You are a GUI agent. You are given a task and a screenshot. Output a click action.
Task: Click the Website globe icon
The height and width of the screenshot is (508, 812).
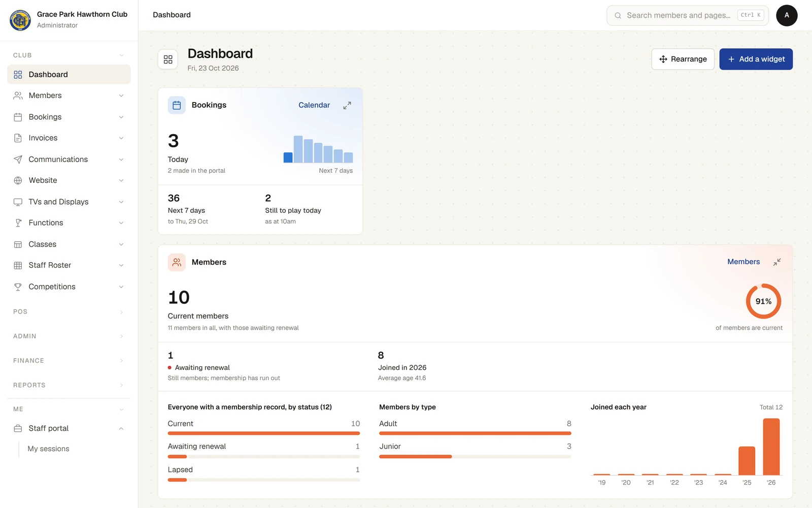coord(18,180)
